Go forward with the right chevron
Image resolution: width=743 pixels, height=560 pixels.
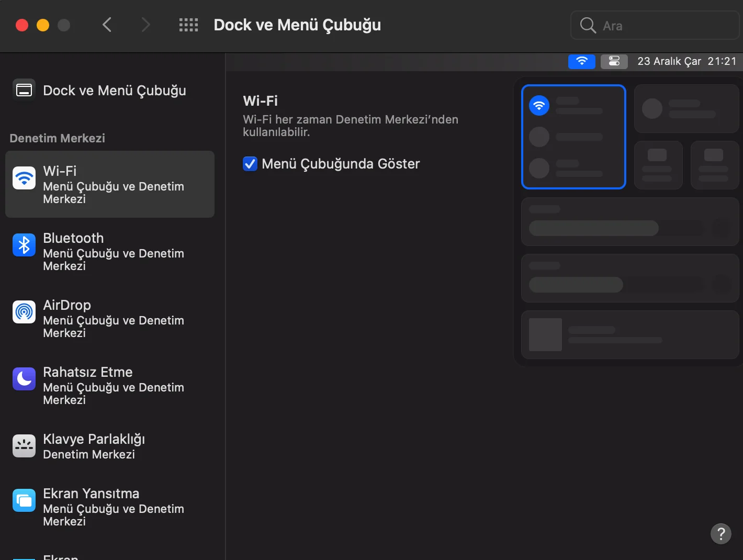coord(145,25)
